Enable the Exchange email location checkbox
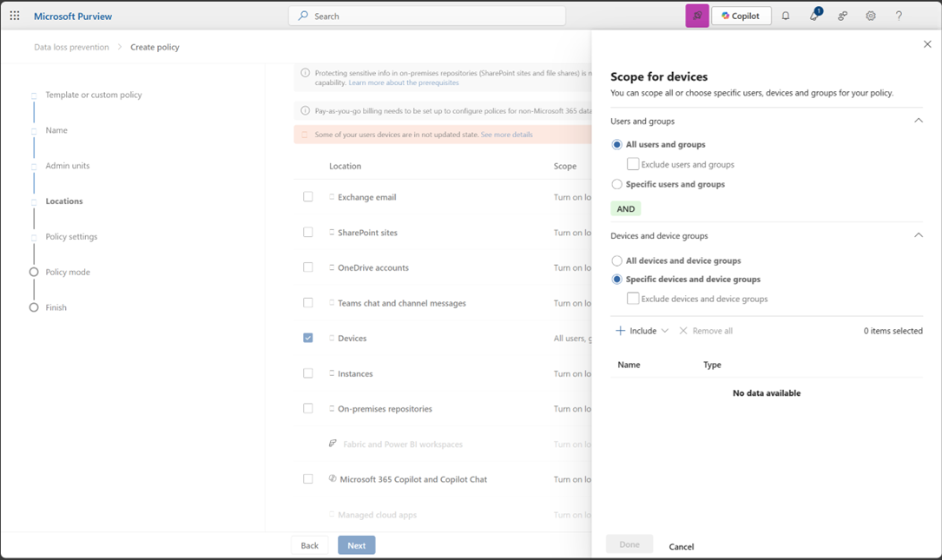 308,196
